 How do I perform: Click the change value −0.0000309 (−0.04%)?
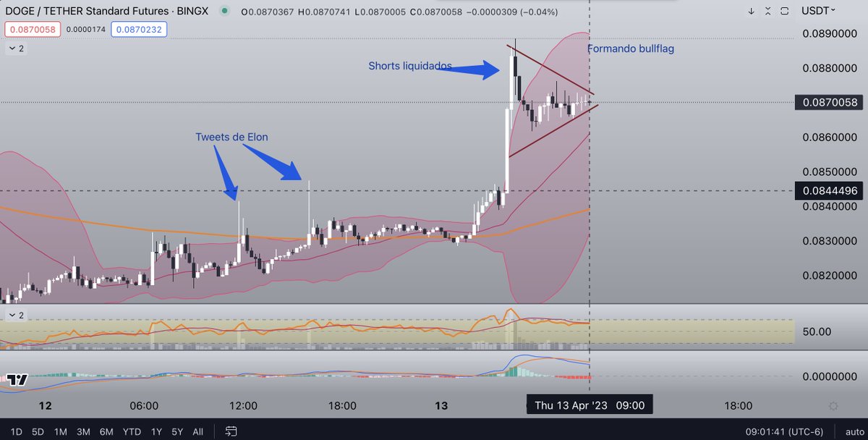click(514, 11)
